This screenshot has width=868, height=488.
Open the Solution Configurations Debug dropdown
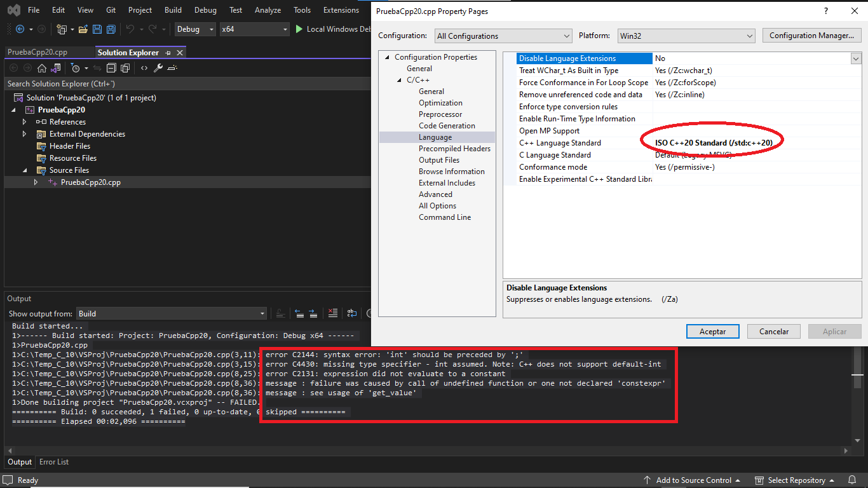(194, 29)
